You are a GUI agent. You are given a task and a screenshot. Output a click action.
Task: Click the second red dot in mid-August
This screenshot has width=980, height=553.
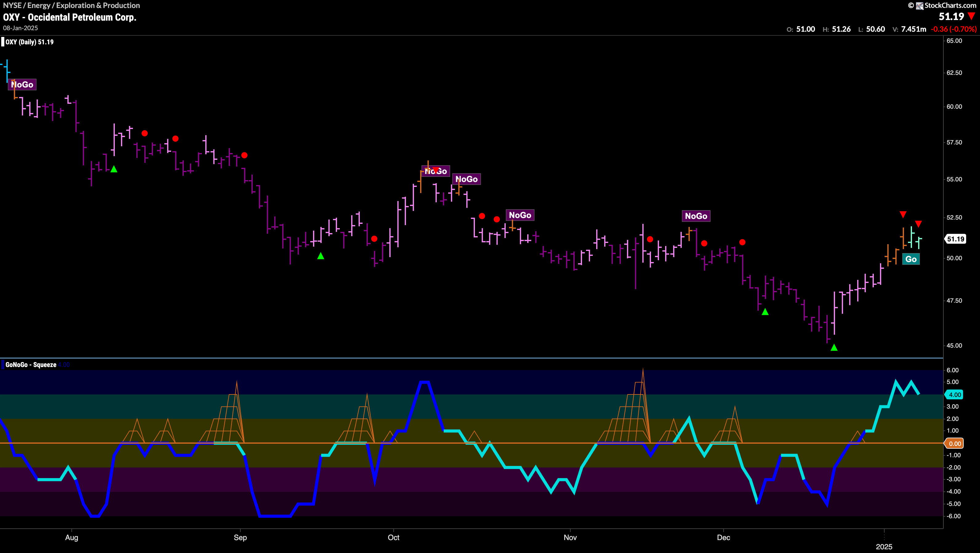pos(175,139)
